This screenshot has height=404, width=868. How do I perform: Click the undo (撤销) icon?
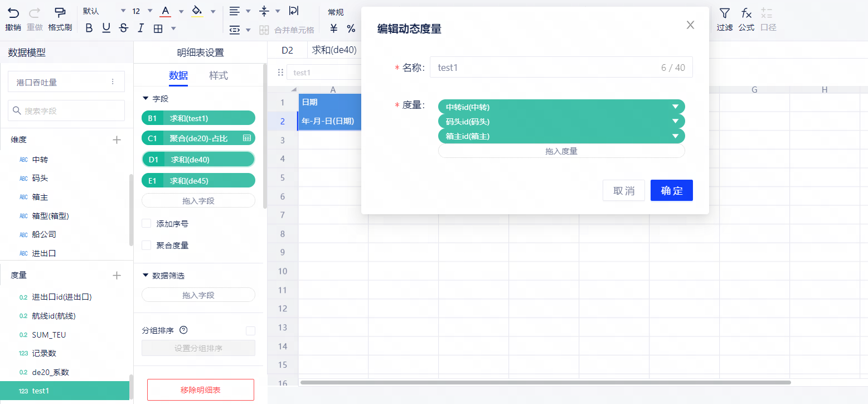pyautogui.click(x=13, y=12)
